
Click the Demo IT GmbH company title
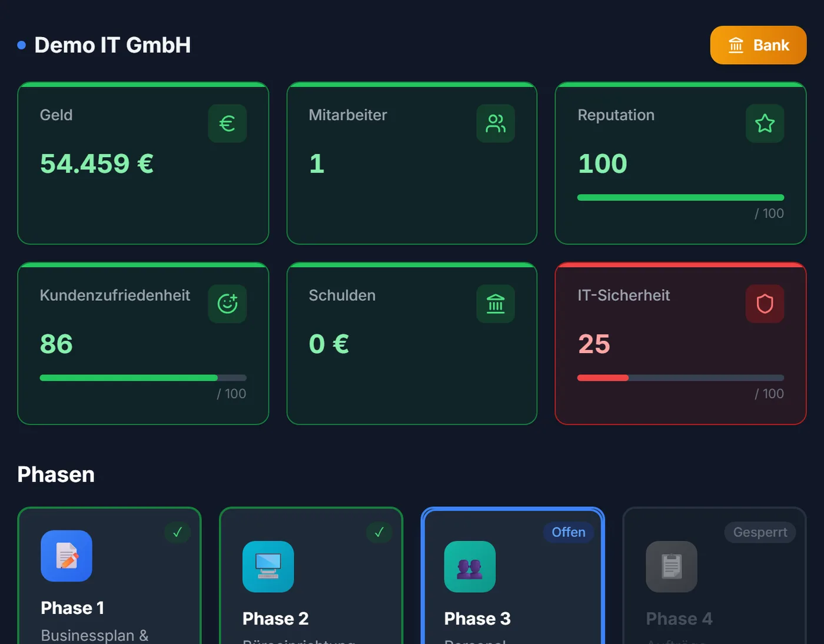(112, 45)
